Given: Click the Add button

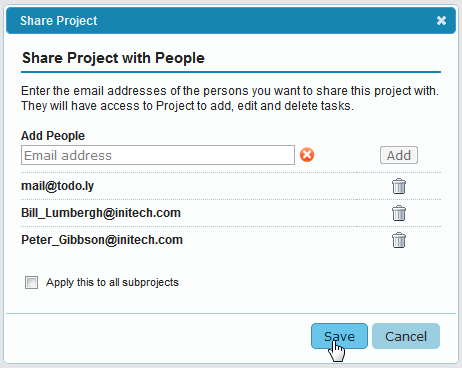Looking at the screenshot, I should click(x=399, y=155).
